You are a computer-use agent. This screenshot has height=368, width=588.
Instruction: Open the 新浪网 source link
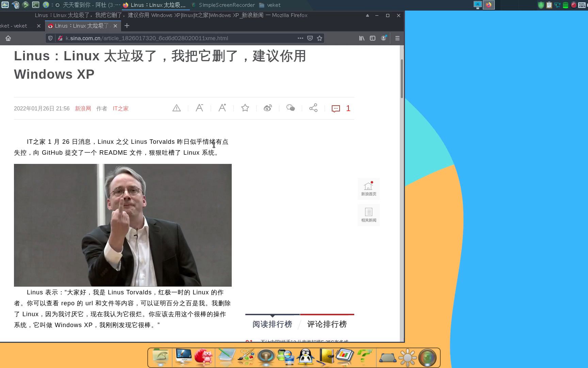pos(83,108)
